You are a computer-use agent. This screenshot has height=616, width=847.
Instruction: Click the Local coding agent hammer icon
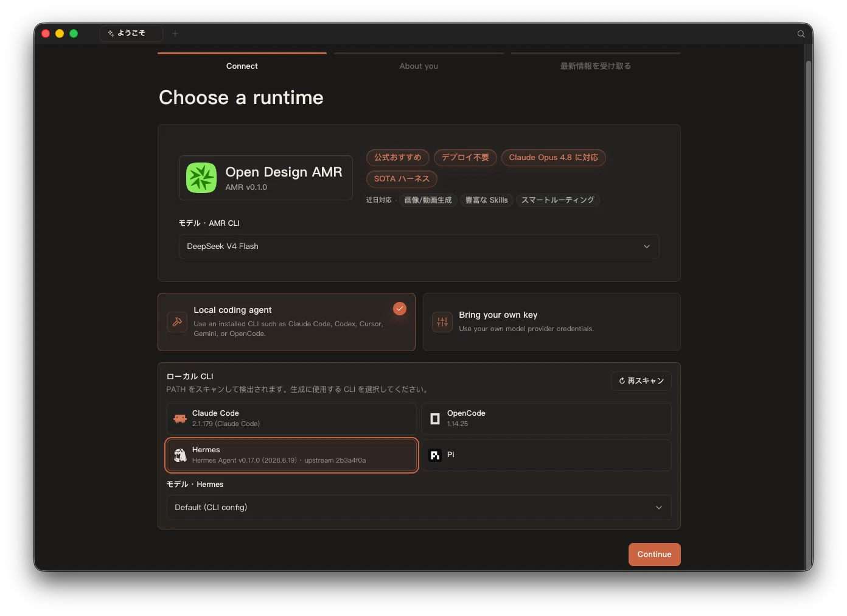click(x=177, y=322)
